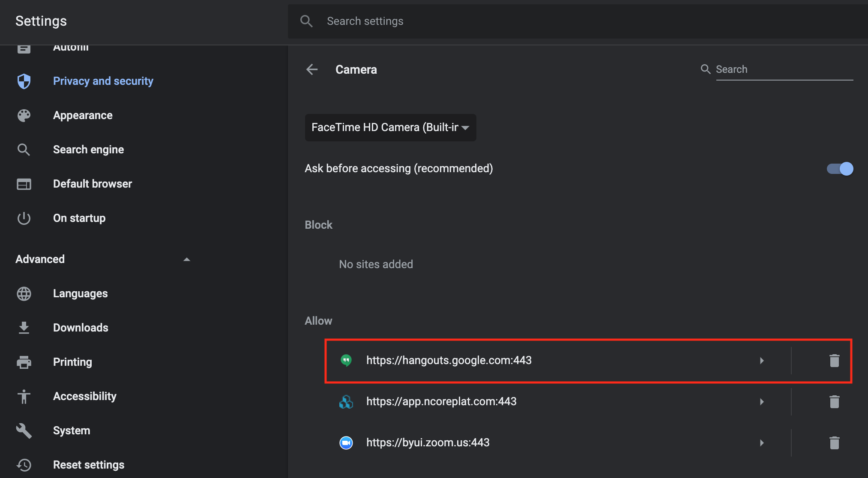Viewport: 868px width, 478px height.
Task: Click the back arrow next to Camera
Action: [312, 69]
